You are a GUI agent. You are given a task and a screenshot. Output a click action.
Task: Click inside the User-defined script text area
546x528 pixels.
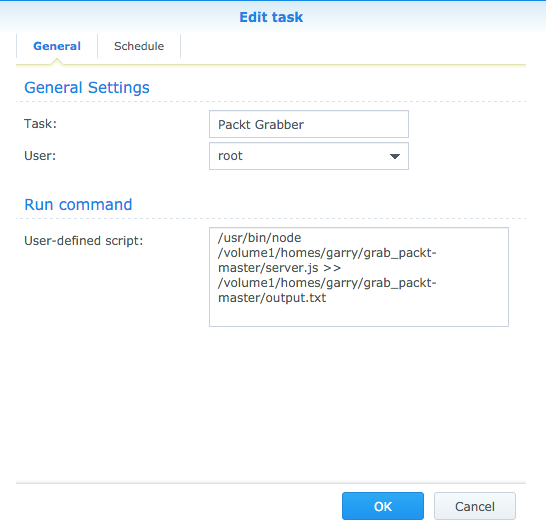[x=359, y=277]
